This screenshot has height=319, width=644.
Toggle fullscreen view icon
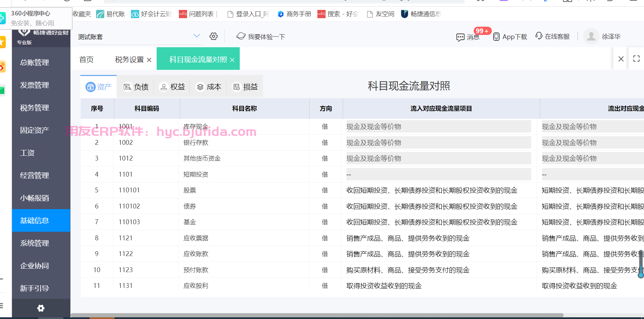(x=636, y=59)
